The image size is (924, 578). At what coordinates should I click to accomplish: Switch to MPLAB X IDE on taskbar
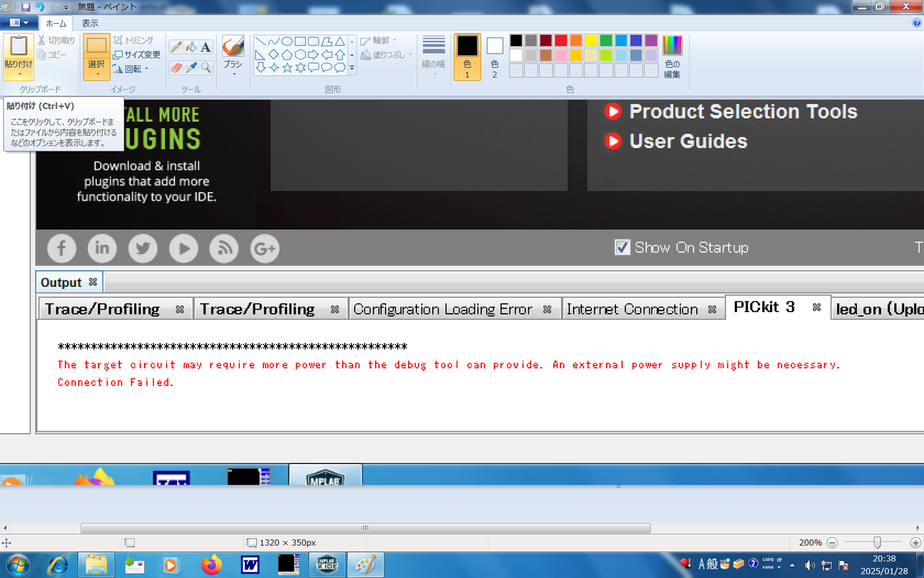[x=326, y=565]
